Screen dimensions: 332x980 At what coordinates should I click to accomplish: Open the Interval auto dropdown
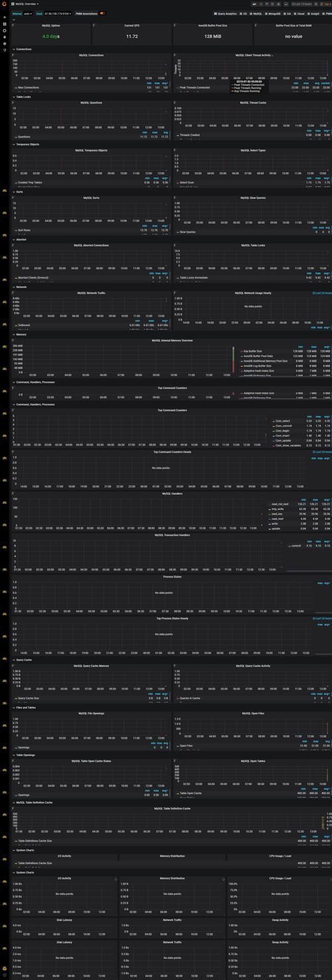(27, 13)
